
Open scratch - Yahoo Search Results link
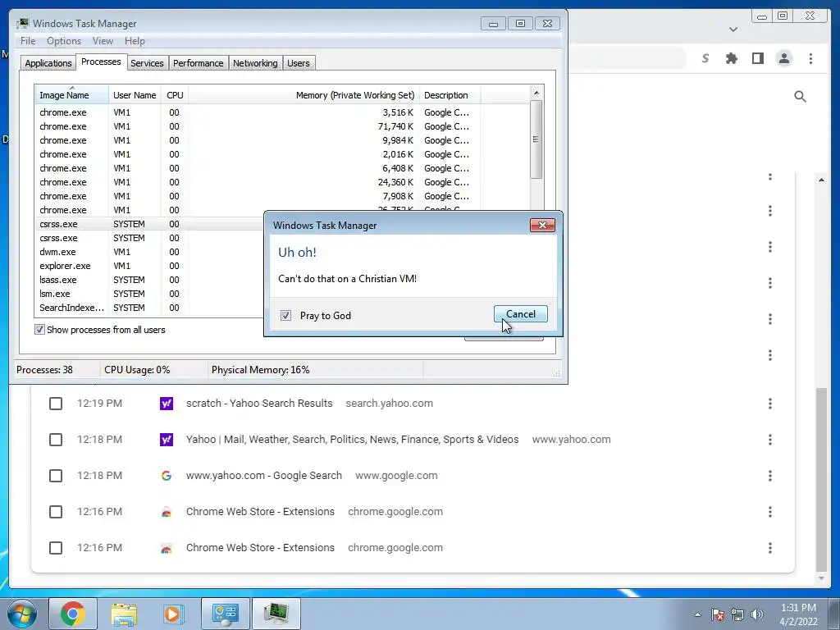pos(259,404)
